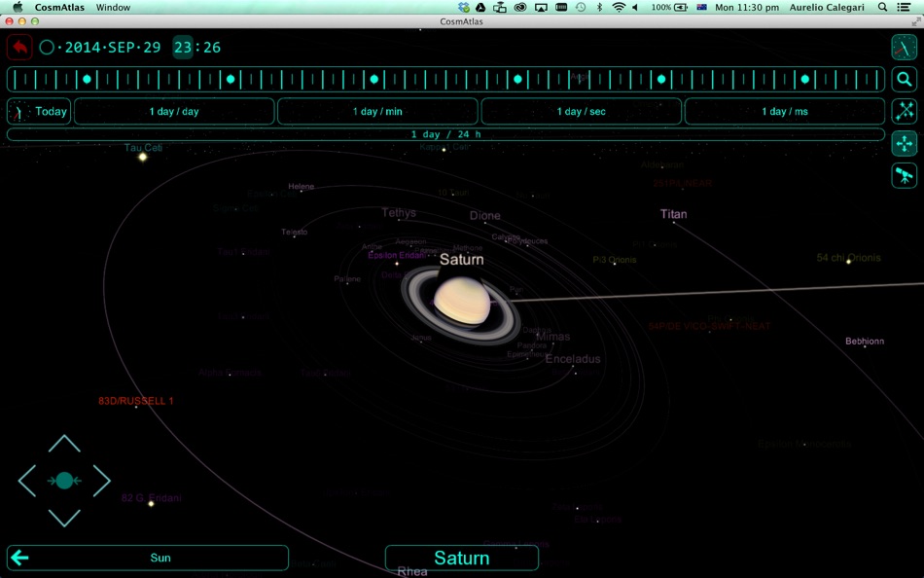Click the Time Machine menu bar icon

581,7
